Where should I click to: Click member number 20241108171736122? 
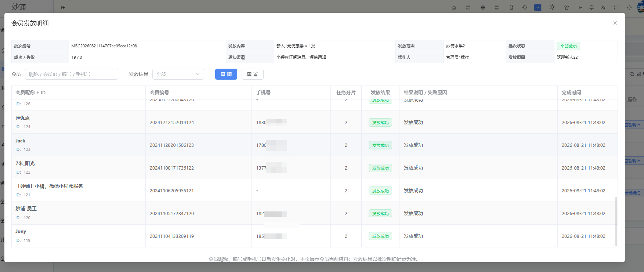pos(172,168)
